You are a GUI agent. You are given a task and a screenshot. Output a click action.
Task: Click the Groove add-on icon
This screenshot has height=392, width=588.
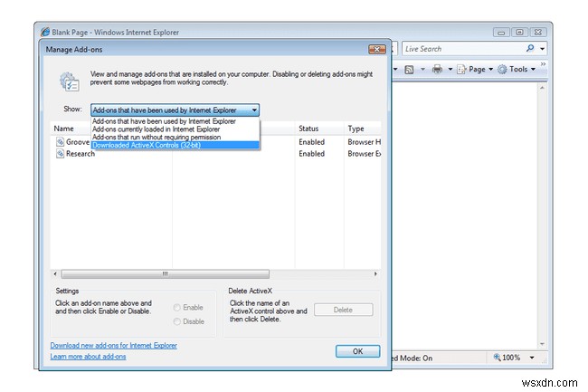click(x=60, y=141)
